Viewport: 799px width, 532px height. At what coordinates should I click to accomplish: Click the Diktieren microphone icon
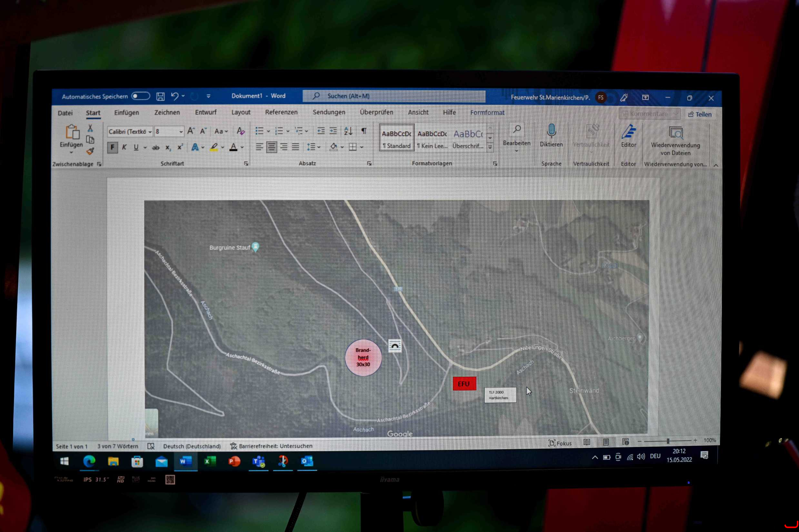coord(551,131)
